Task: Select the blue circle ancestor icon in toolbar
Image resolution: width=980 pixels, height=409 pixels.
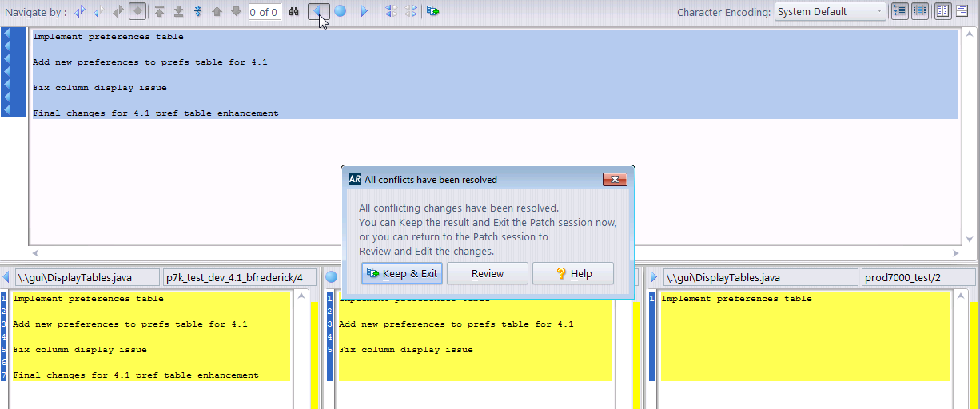Action: [341, 12]
